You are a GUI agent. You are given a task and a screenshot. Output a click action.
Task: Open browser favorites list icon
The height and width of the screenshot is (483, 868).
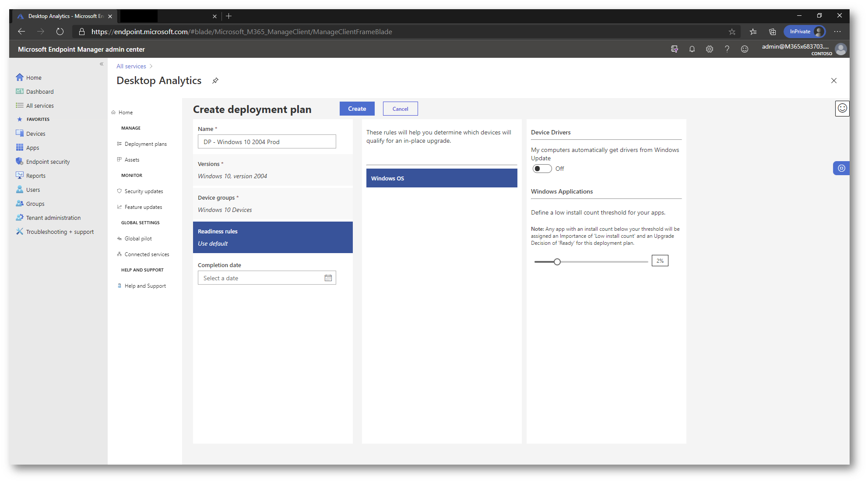[753, 32]
